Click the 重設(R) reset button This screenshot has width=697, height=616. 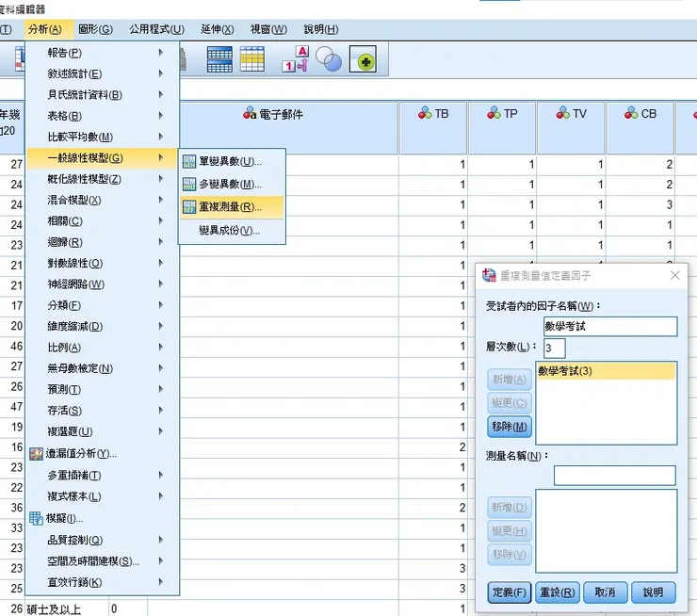click(x=558, y=592)
